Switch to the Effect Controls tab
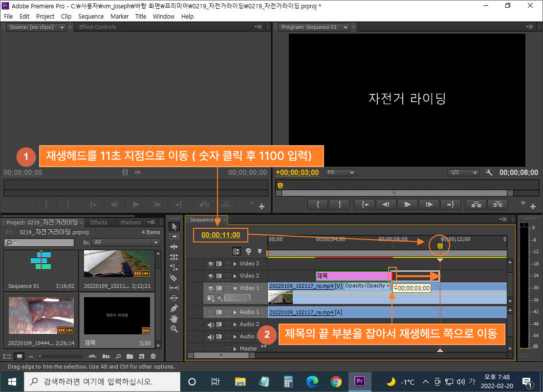 coord(97,27)
